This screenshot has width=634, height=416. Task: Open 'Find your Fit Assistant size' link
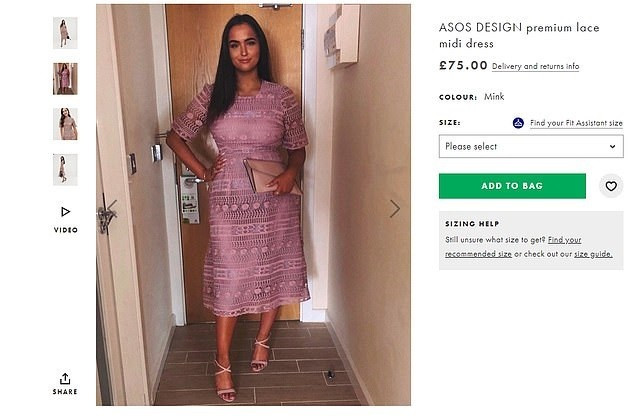point(576,123)
